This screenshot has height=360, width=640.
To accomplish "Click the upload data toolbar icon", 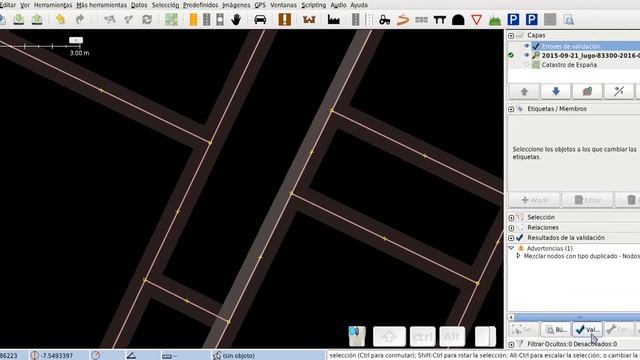I will (x=37, y=20).
